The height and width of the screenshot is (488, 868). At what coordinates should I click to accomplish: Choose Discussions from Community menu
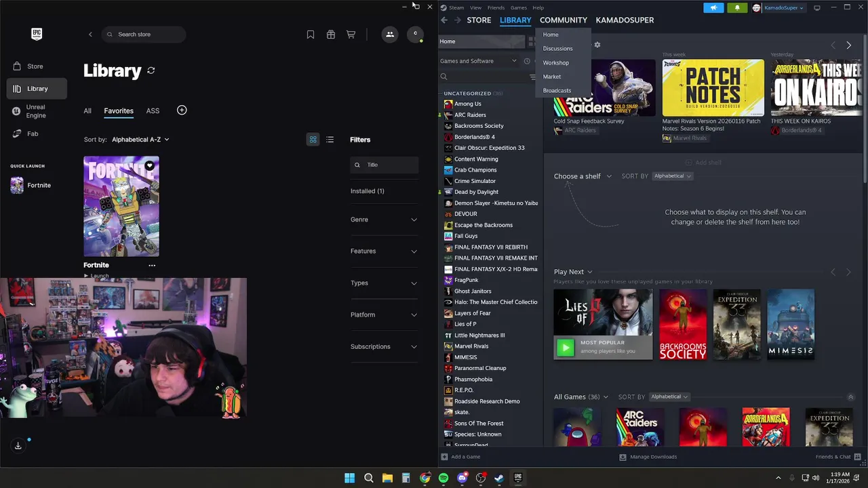[557, 49]
